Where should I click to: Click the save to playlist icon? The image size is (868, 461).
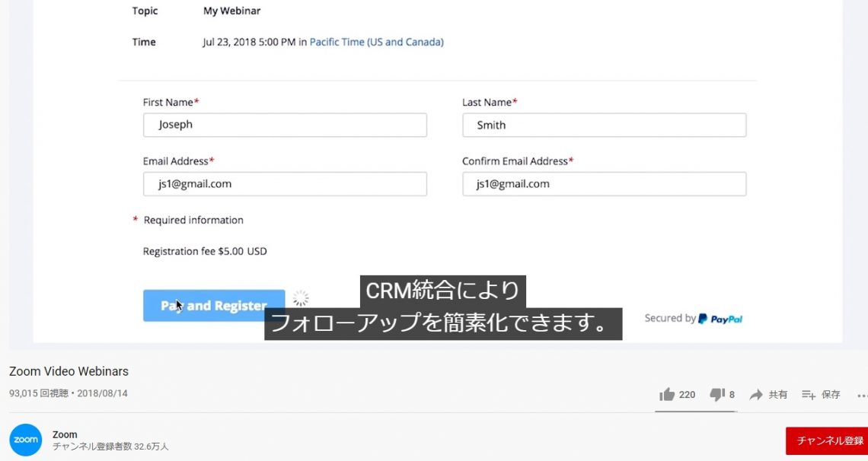click(x=809, y=395)
